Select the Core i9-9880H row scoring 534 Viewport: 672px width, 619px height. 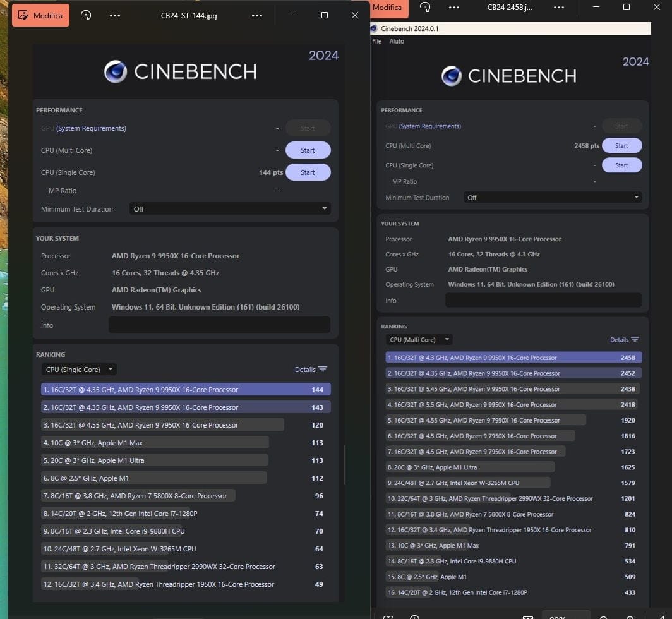click(513, 561)
